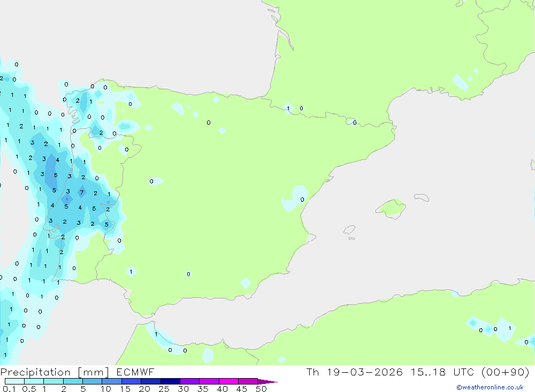Viewport: 535px width, 392px height.
Task: Pick the purple legend swatch between 30 and 35
Action: click(x=189, y=382)
